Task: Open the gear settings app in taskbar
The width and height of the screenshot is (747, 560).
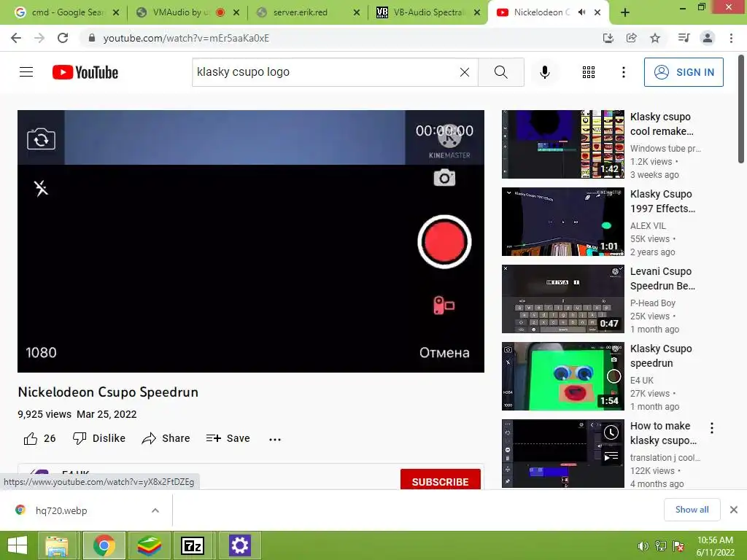Action: coord(239,545)
